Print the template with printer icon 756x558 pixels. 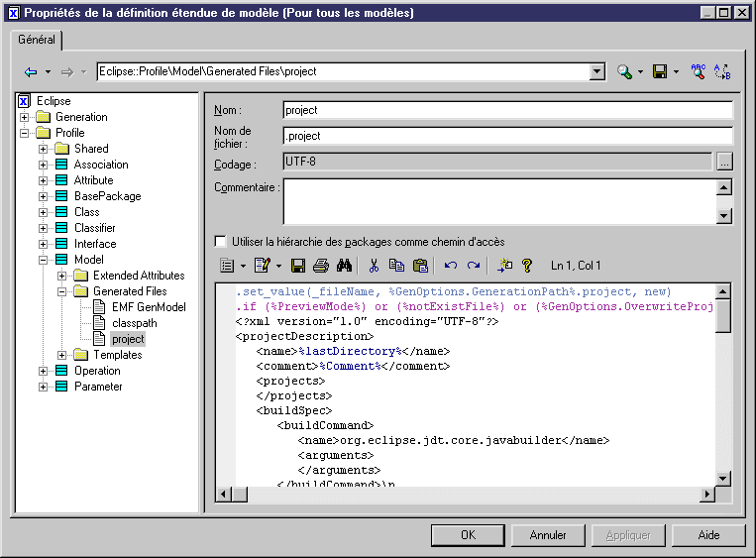pos(321,266)
